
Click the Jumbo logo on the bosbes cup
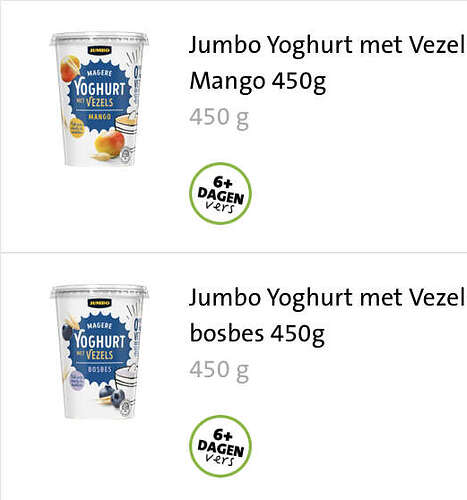tap(99, 303)
